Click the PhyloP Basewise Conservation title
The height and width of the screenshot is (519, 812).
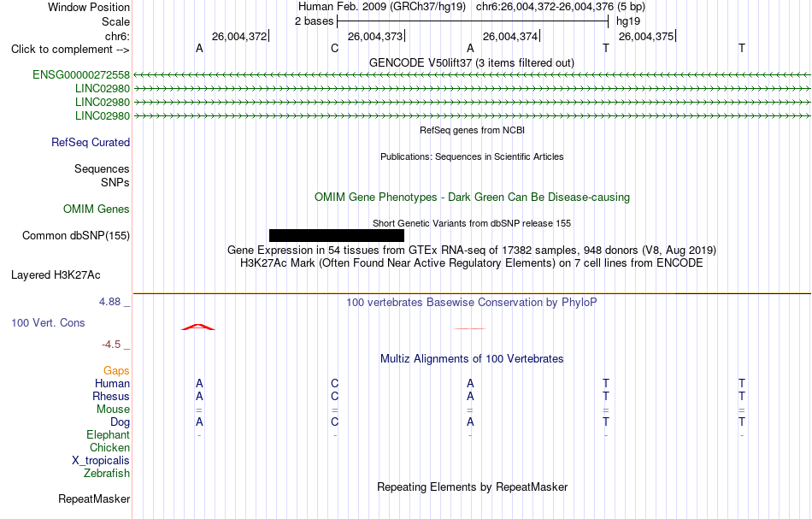471,302
